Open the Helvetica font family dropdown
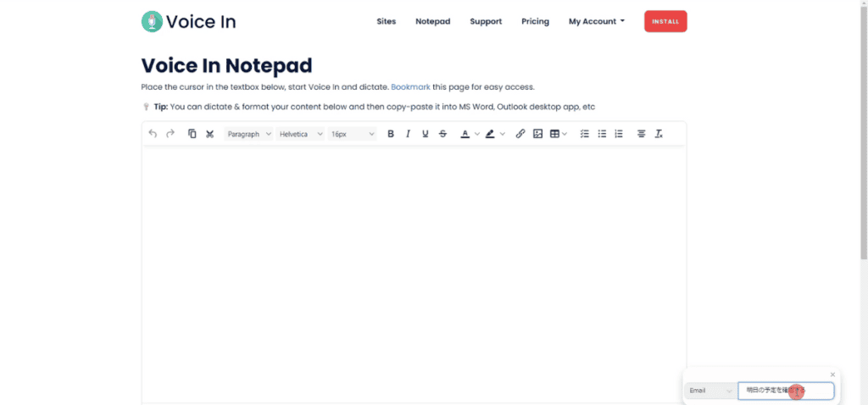The image size is (868, 405). (x=300, y=134)
